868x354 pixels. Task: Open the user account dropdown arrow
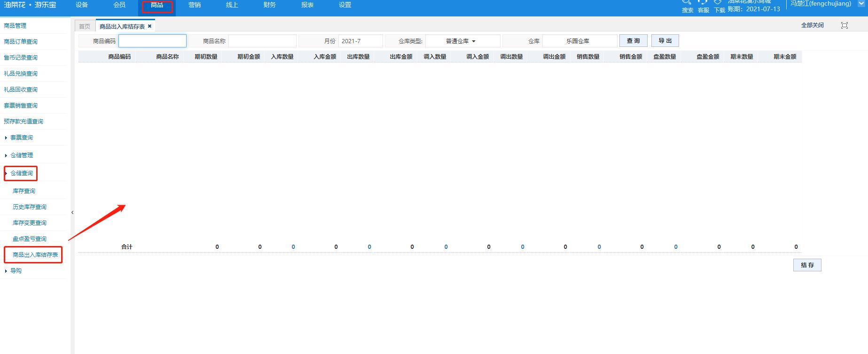[x=861, y=4]
